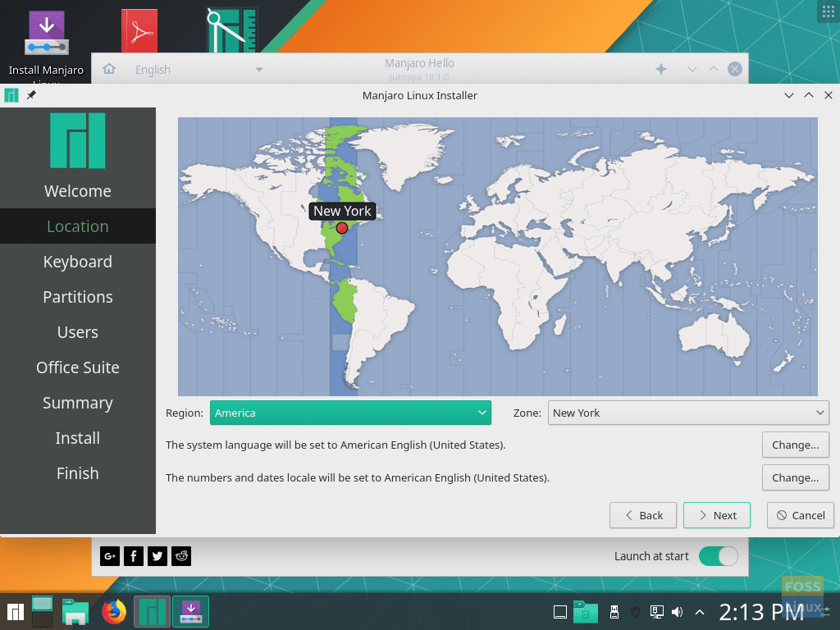Change the system language setting
The height and width of the screenshot is (630, 840).
click(795, 445)
